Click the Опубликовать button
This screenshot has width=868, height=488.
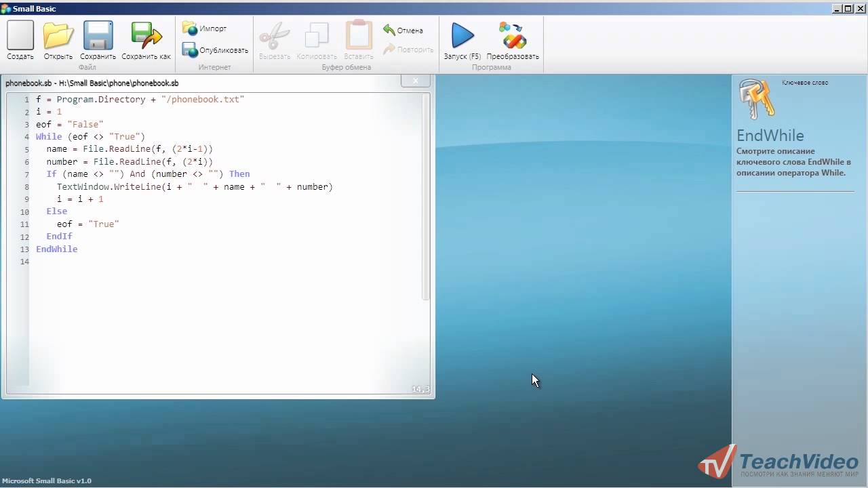coord(214,50)
